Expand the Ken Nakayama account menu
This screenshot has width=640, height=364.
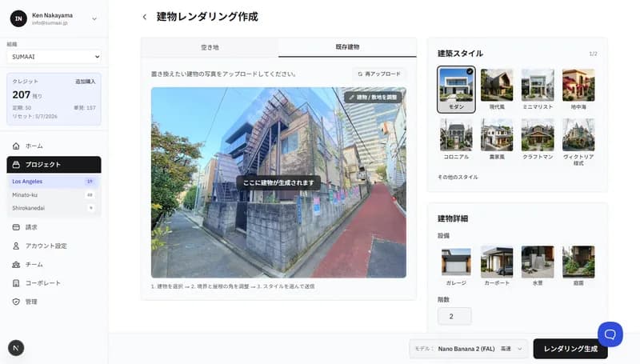(x=94, y=18)
